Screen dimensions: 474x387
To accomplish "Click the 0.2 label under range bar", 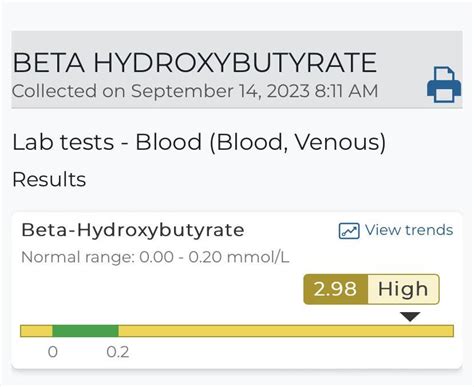I will pyautogui.click(x=118, y=352).
